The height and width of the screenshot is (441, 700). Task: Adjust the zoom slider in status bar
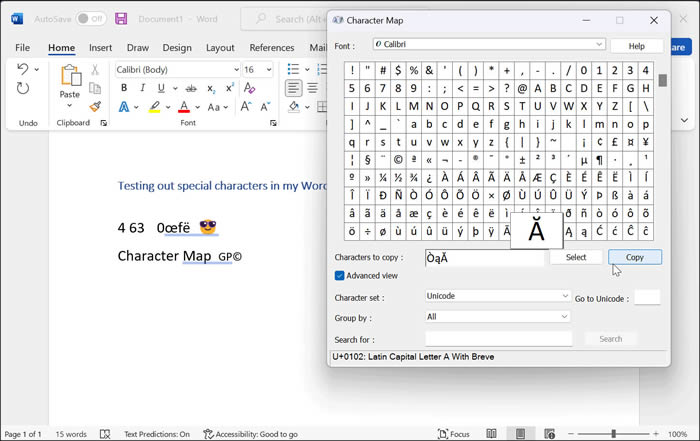[x=640, y=434]
